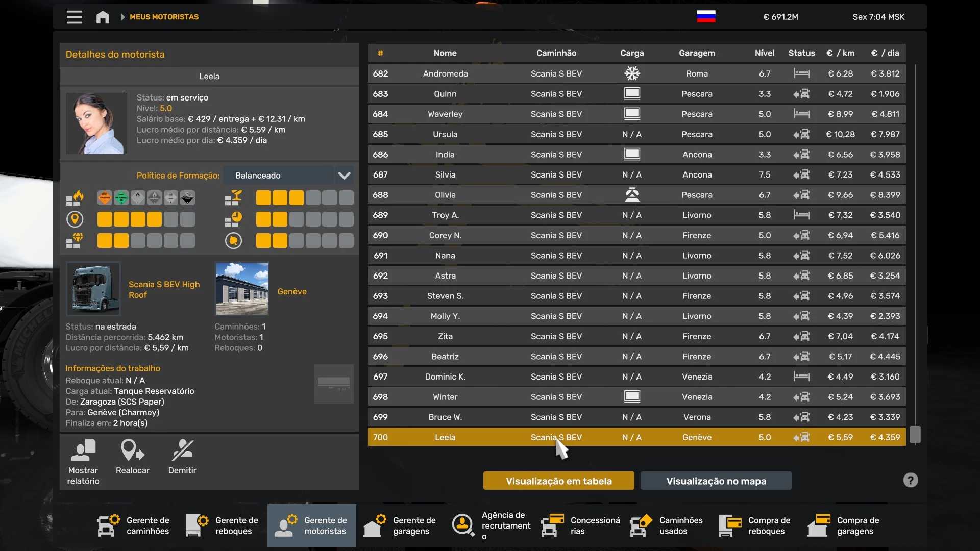Click the Agência de recrutamento icon
Screen dimensions: 980x551
click(x=463, y=525)
